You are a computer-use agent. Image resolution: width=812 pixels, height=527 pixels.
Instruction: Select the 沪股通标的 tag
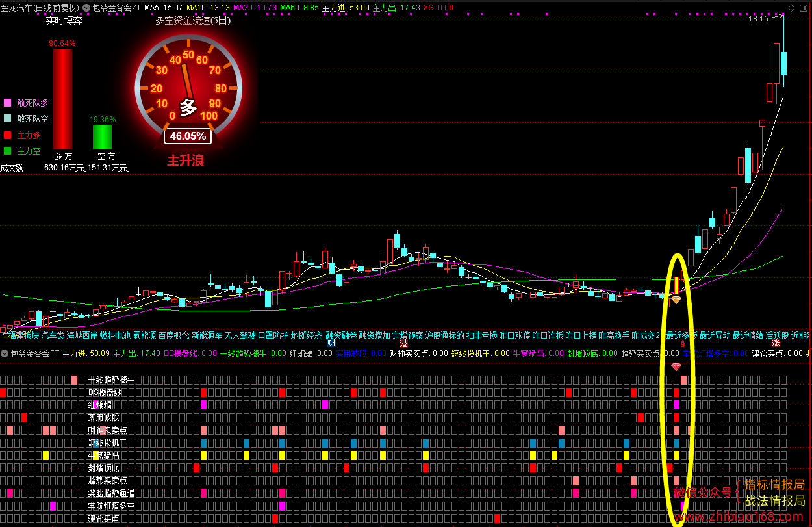point(445,336)
